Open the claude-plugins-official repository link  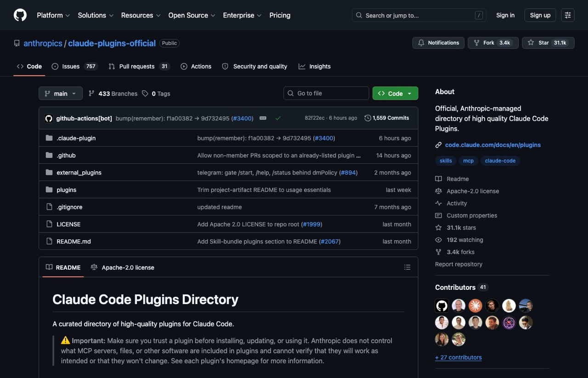click(112, 43)
